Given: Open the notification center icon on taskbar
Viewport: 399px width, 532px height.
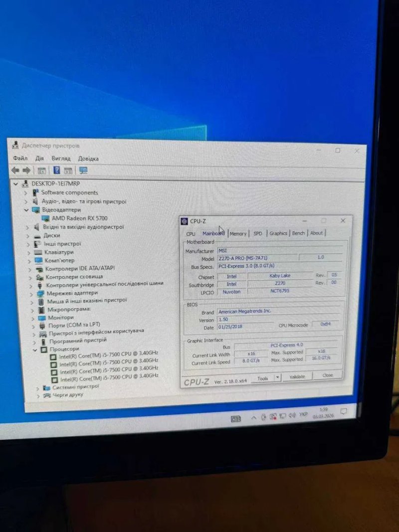Looking at the screenshot, I should (343, 411).
